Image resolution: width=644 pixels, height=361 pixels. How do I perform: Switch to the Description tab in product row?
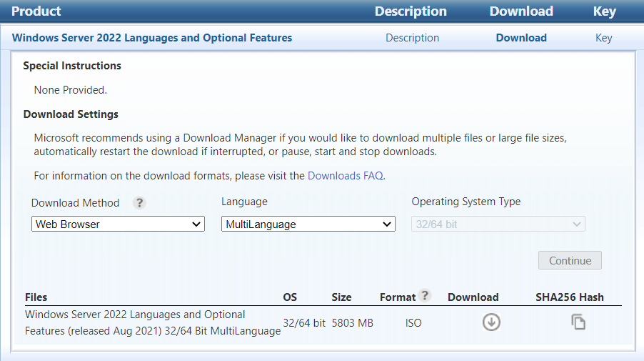[x=412, y=38]
